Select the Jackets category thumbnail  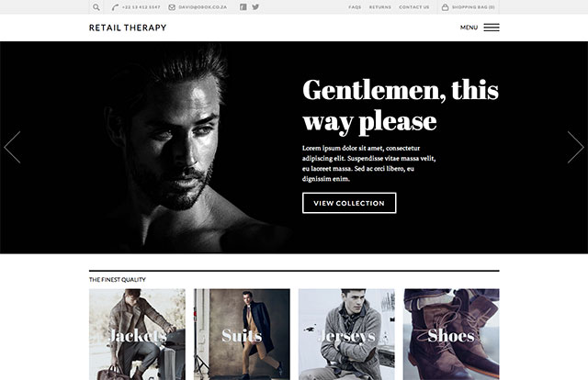coord(137,334)
